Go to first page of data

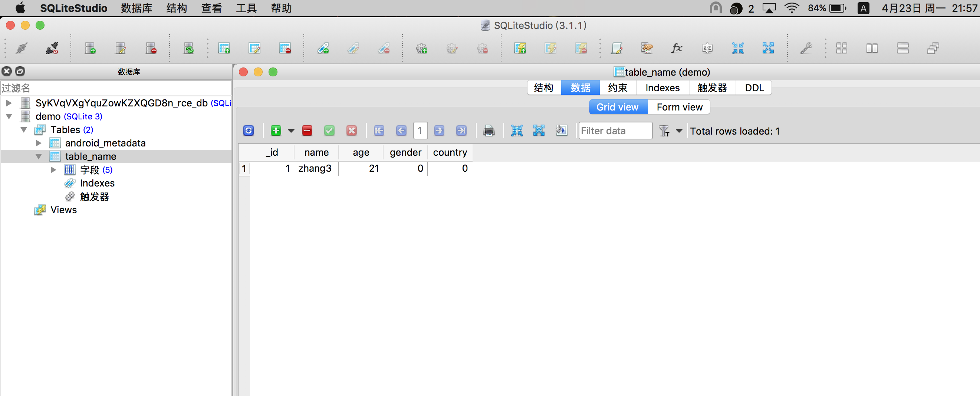click(x=379, y=131)
